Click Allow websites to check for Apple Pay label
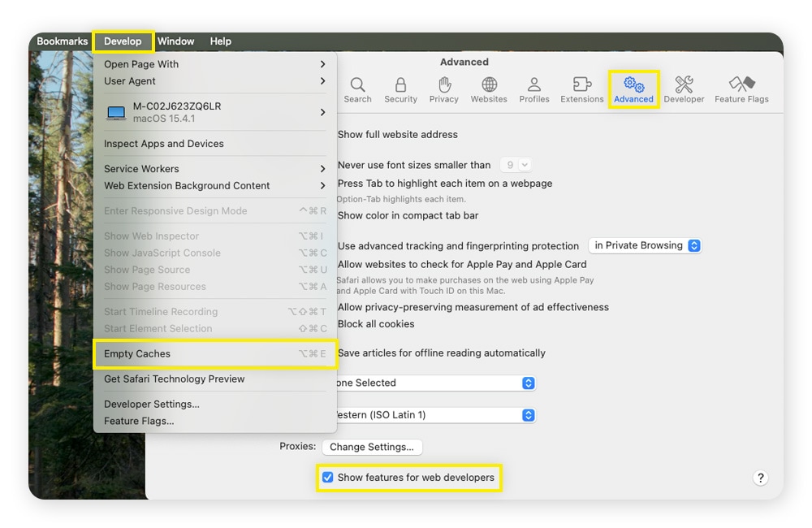This screenshot has width=812, height=528. [x=462, y=264]
